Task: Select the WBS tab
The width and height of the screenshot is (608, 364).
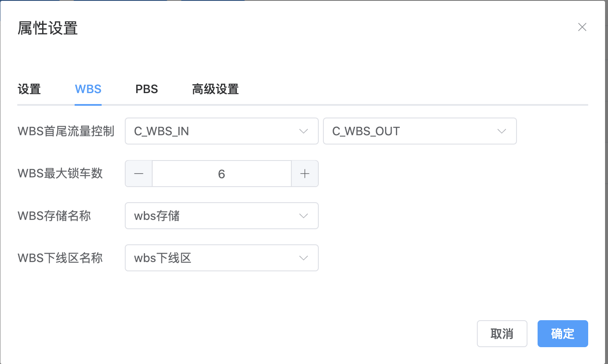Action: click(88, 89)
